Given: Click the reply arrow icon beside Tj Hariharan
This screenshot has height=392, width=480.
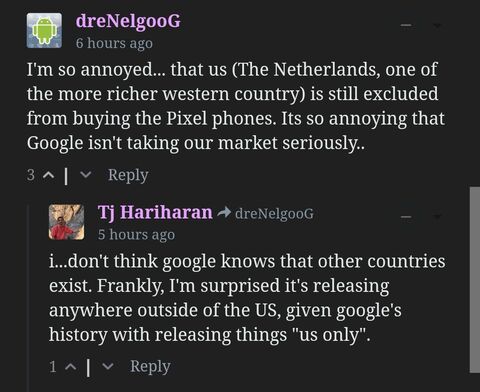Looking at the screenshot, I should point(224,212).
